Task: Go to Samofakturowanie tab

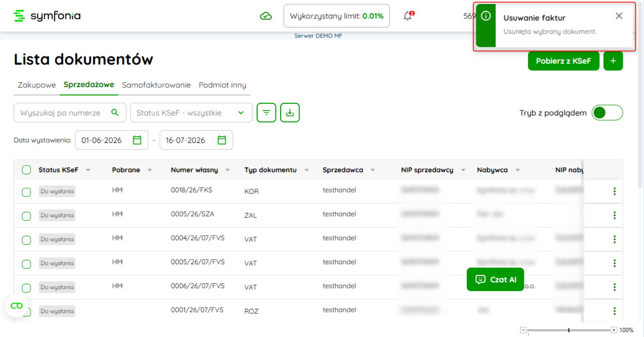Action: pos(156,85)
